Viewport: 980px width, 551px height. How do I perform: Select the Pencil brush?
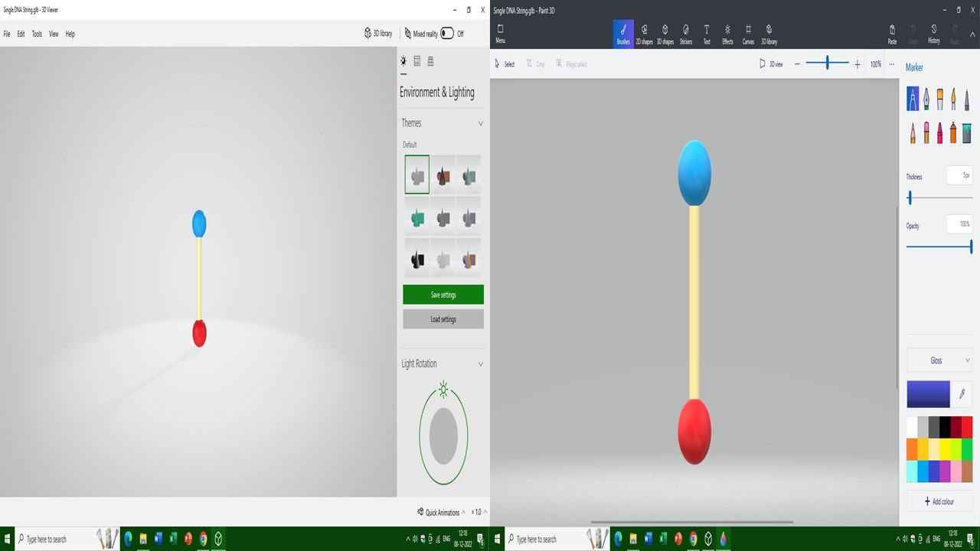click(x=913, y=132)
